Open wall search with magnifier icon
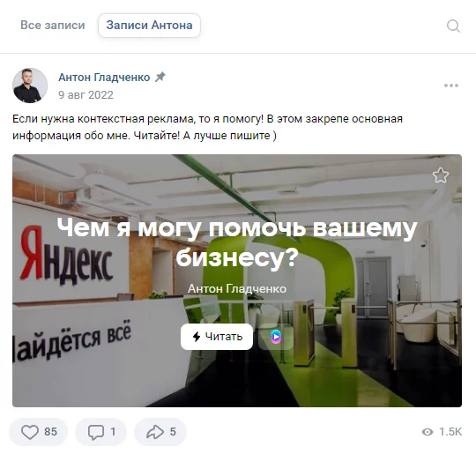The height and width of the screenshot is (454, 476). [x=453, y=26]
